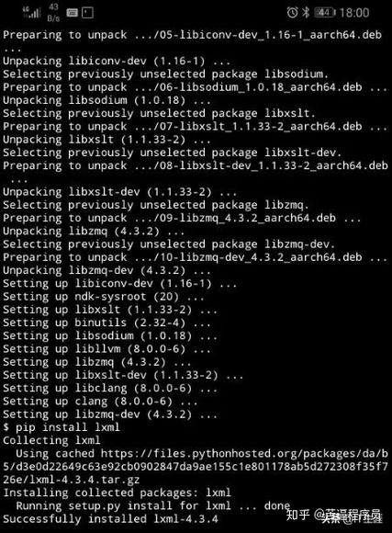Tap the 43 B/s network speed indicator
This screenshot has width=392, height=533.
53,13
